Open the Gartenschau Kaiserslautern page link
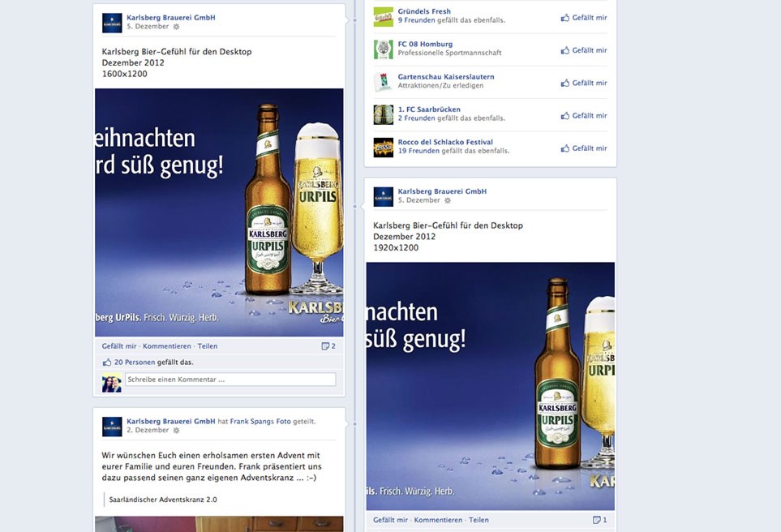The height and width of the screenshot is (532, 781). tap(446, 77)
